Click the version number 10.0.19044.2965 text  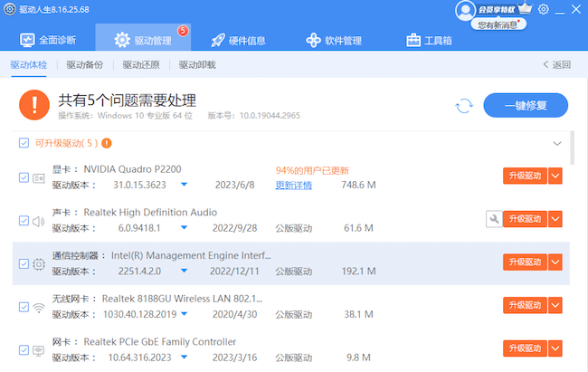(270, 116)
